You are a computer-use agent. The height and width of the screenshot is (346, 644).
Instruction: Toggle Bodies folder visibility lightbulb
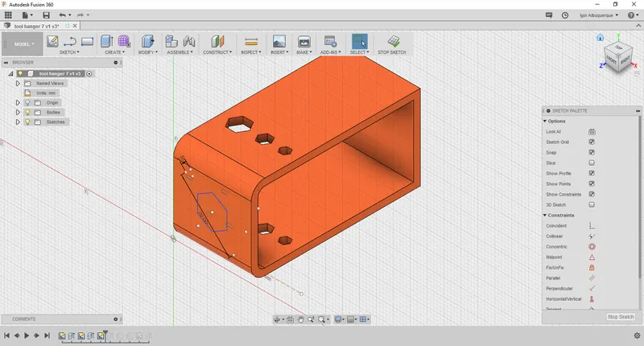(x=27, y=113)
